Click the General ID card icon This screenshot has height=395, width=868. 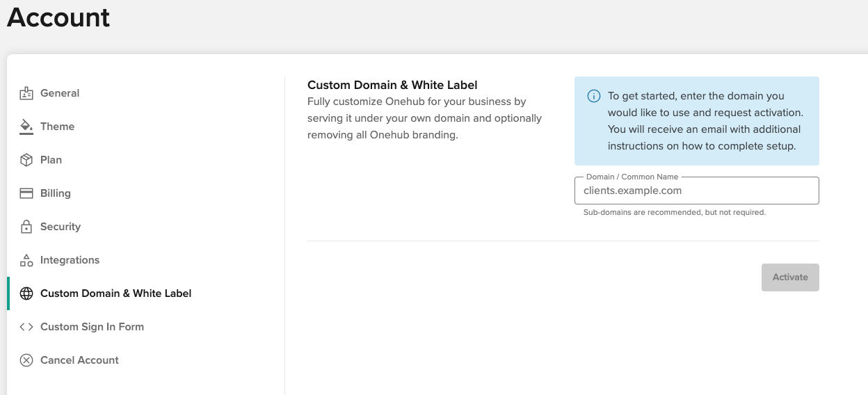[26, 93]
